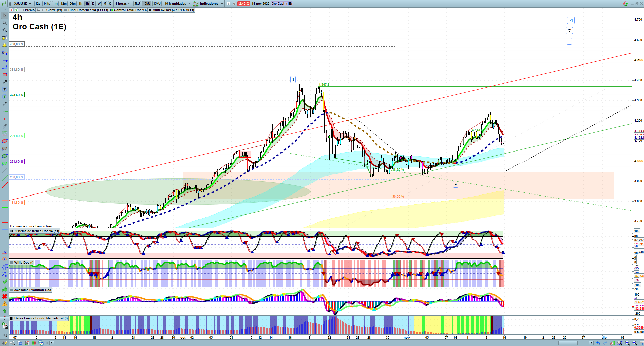Viewport: 644px width, 346px height.
Task: Switch to the D daily timeframe
Action: point(93,4)
